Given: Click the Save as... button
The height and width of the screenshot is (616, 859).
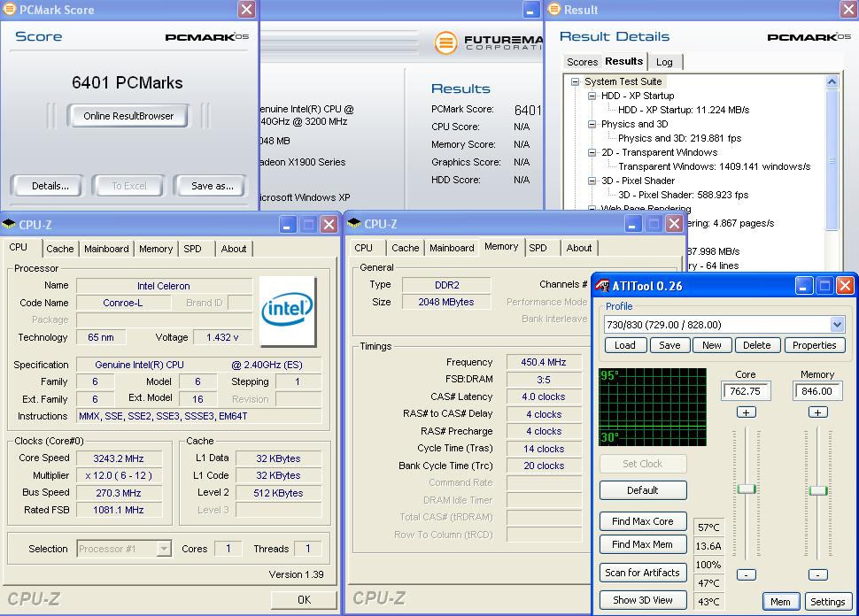Looking at the screenshot, I should (x=213, y=186).
